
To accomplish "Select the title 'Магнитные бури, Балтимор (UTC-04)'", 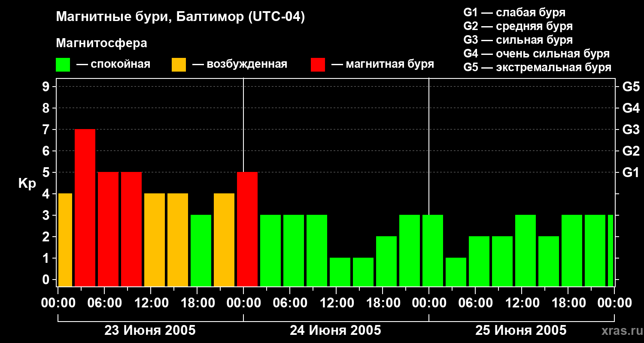I will tap(180, 18).
